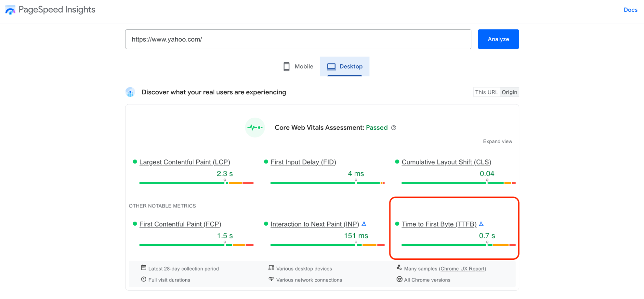Open First Input Delay (FID) link
Screen dimensions: 644x299
click(x=303, y=162)
